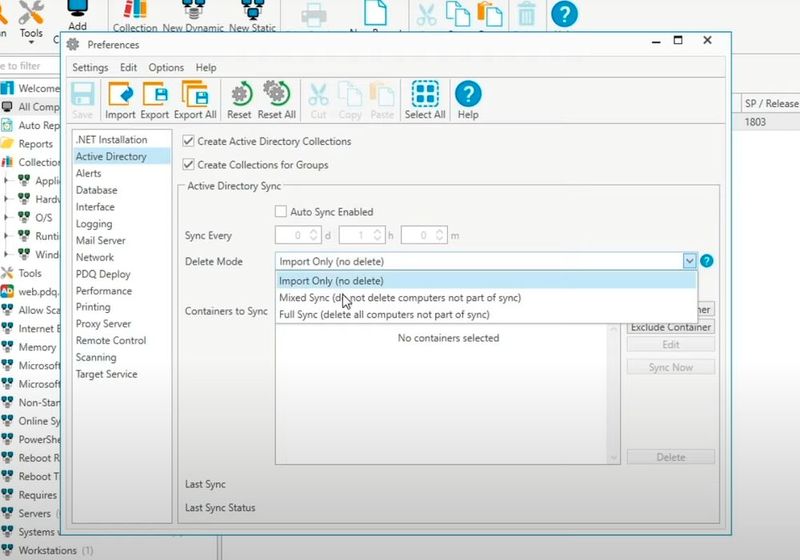800x560 pixels.
Task: Expand the Runti collection tree node
Action: pyautogui.click(x=6, y=235)
